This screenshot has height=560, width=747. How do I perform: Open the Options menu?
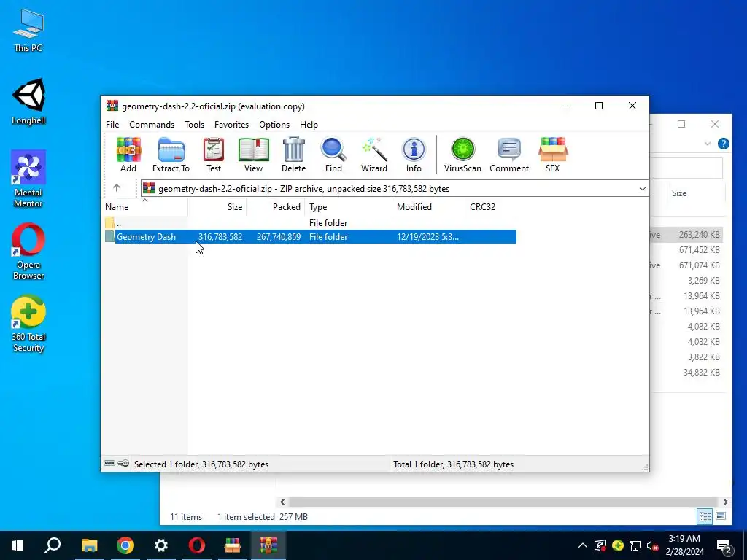(274, 124)
